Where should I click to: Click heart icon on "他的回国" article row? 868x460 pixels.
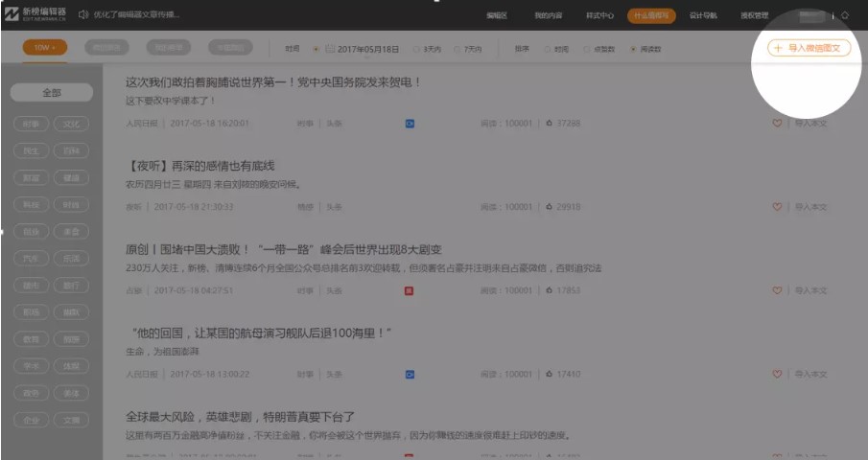click(777, 374)
